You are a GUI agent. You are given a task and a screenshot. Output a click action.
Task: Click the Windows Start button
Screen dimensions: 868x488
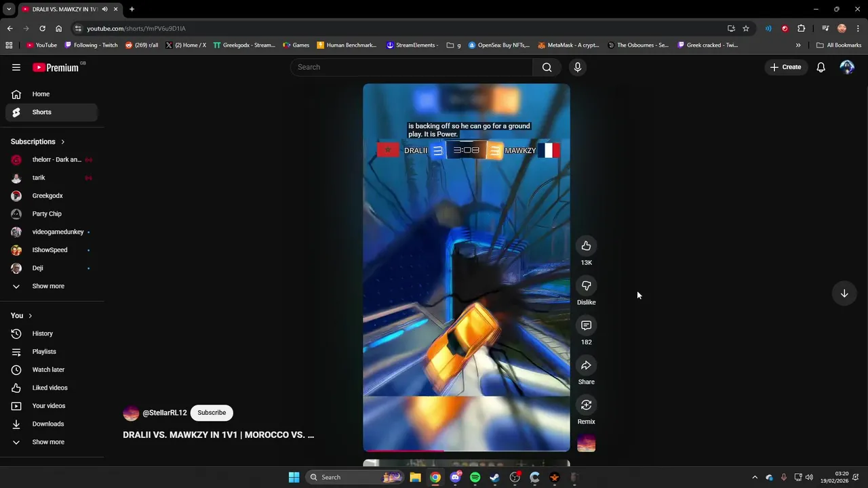(x=294, y=477)
